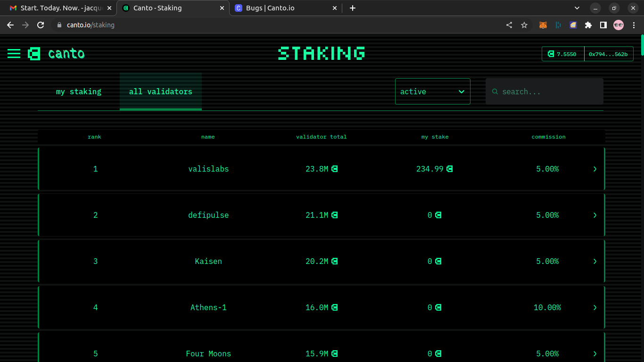Image resolution: width=644 pixels, height=362 pixels.
Task: Open a new browser tab
Action: tap(353, 8)
